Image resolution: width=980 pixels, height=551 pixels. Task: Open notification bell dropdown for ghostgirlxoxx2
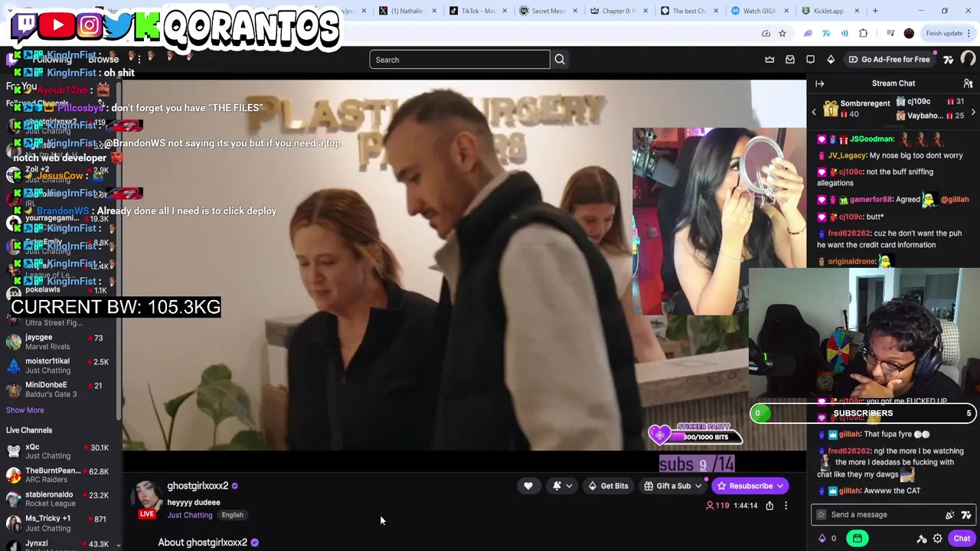pyautogui.click(x=562, y=486)
